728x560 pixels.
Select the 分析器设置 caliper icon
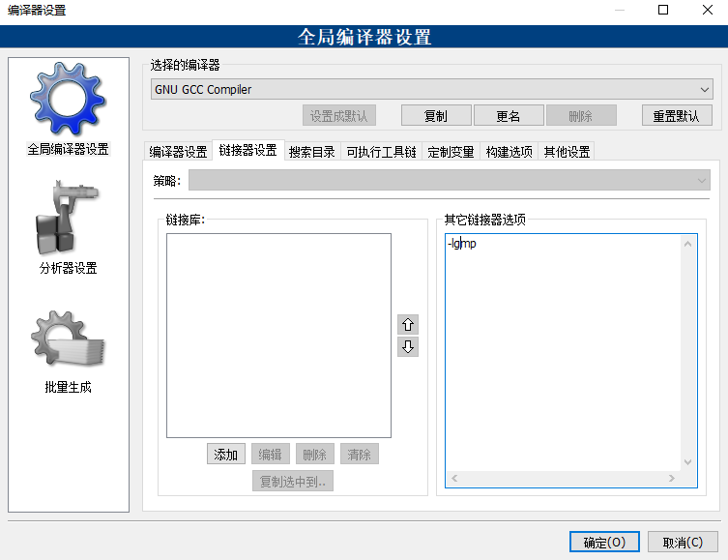[68, 221]
